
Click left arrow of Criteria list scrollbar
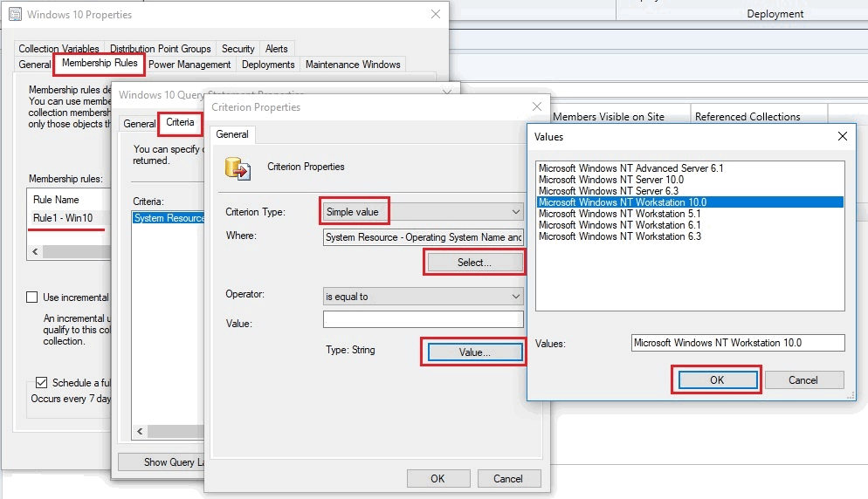[140, 431]
